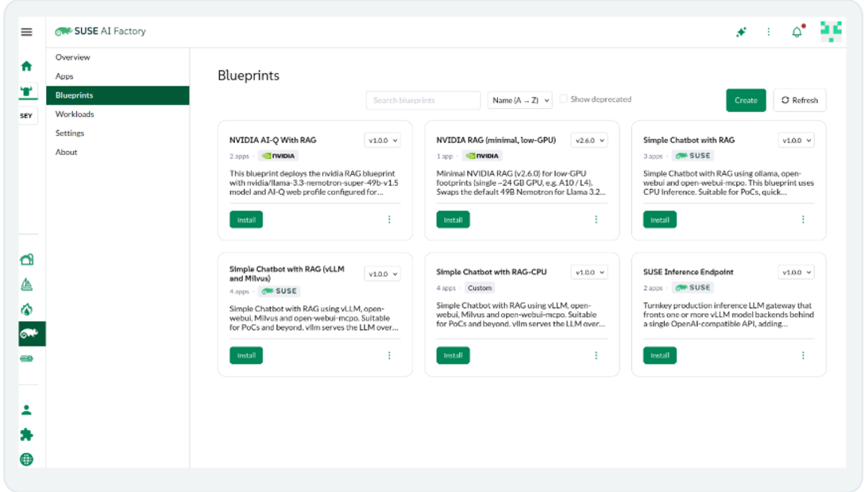This screenshot has width=868, height=492.
Task: Click the Custom tag on RAG-CPU card
Action: [480, 288]
